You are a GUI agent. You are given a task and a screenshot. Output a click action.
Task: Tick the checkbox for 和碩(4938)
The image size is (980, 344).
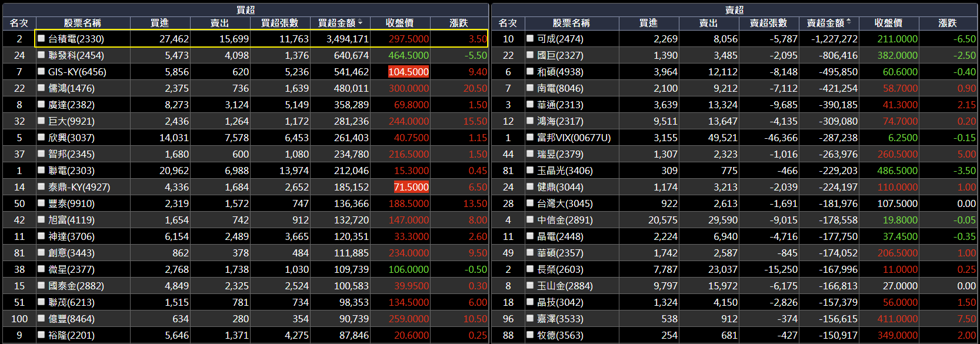tap(530, 71)
